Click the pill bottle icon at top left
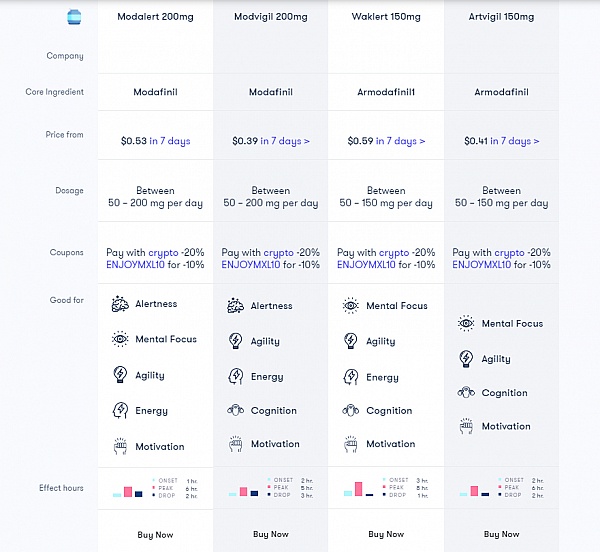The height and width of the screenshot is (552, 600). pos(74,17)
